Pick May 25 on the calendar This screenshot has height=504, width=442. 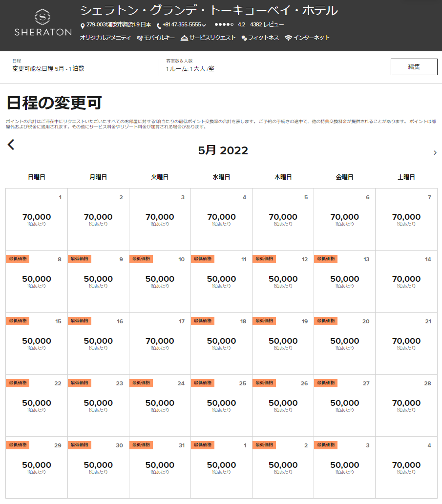tap(221, 405)
